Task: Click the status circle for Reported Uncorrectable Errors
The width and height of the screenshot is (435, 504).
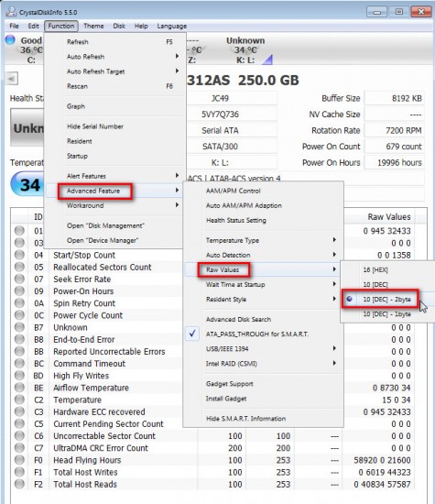Action: [x=19, y=351]
